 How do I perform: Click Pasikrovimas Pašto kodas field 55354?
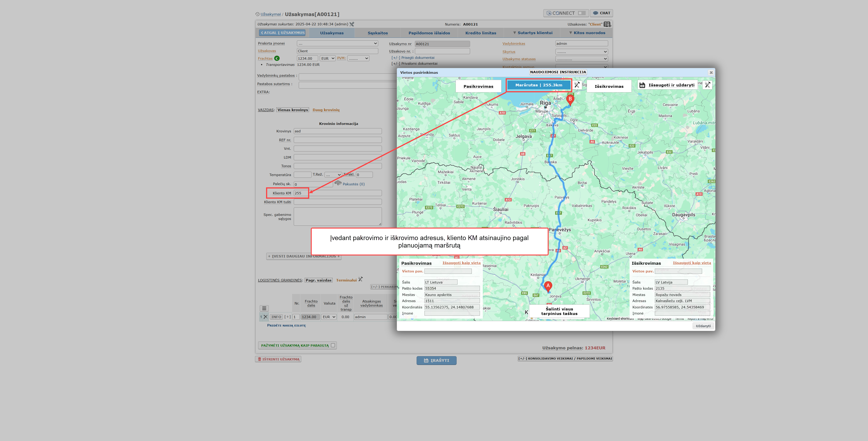pos(452,288)
